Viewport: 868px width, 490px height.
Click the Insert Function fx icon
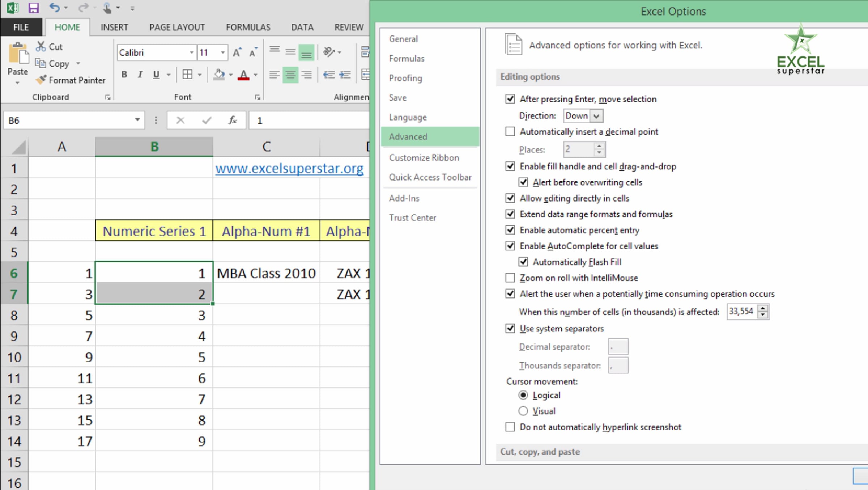(x=233, y=120)
